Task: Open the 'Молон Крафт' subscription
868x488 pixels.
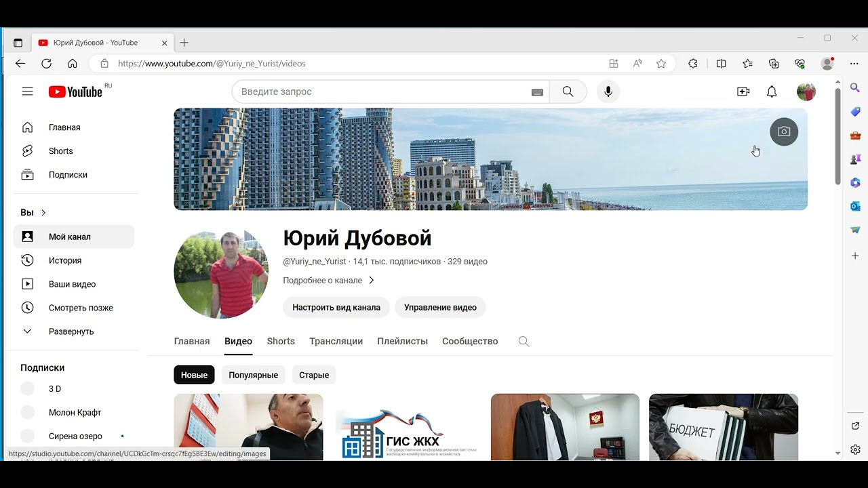Action: tap(74, 413)
